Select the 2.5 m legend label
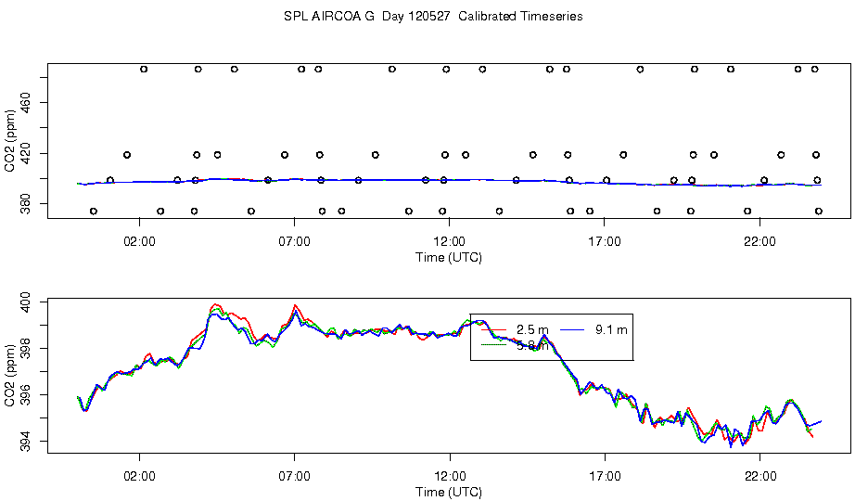Image resolution: width=868 pixels, height=501 pixels. pos(532,330)
